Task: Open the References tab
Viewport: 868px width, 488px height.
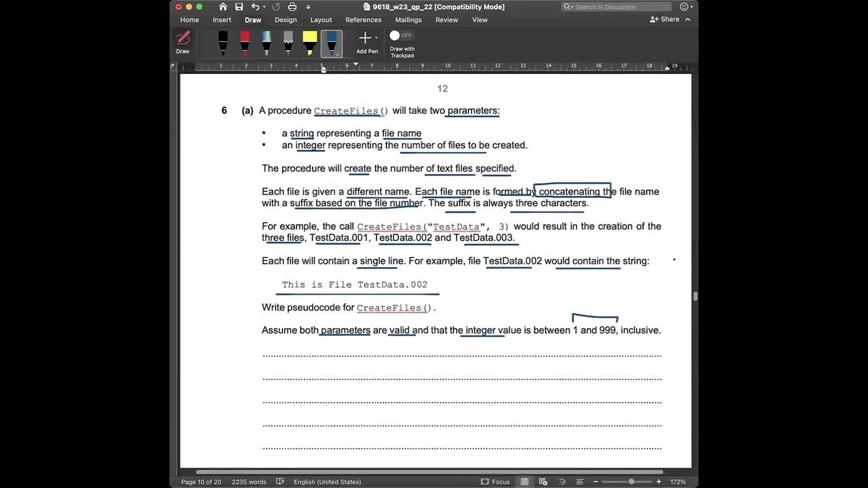Action: click(x=363, y=20)
